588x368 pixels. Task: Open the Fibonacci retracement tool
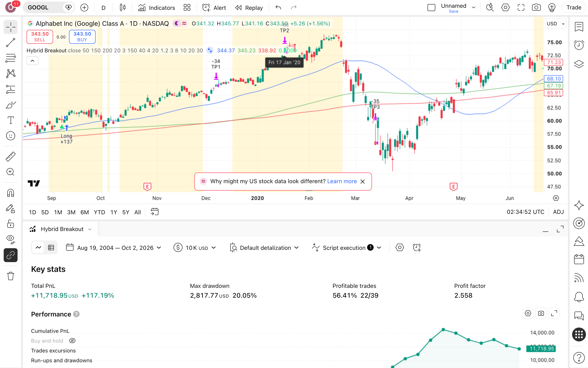pos(10,58)
